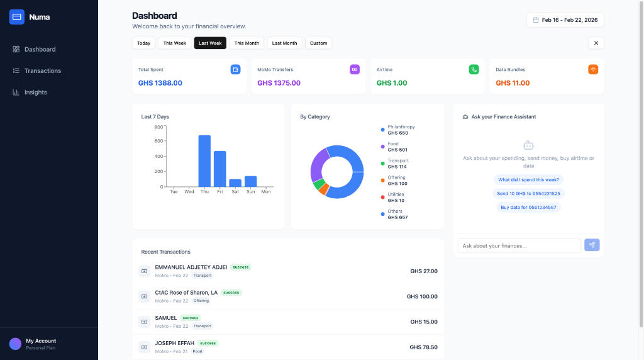Click the My Account avatar circle

pos(15,344)
